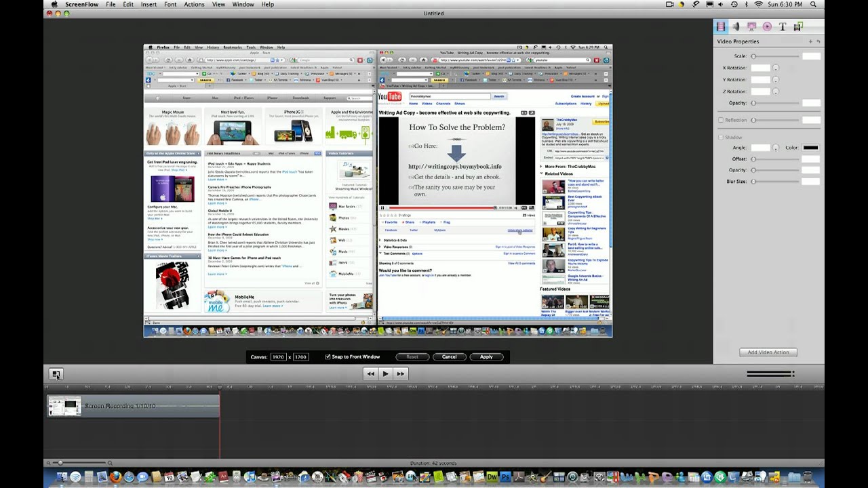
Task: Toggle Snap to Front Window checkbox
Action: (x=328, y=357)
